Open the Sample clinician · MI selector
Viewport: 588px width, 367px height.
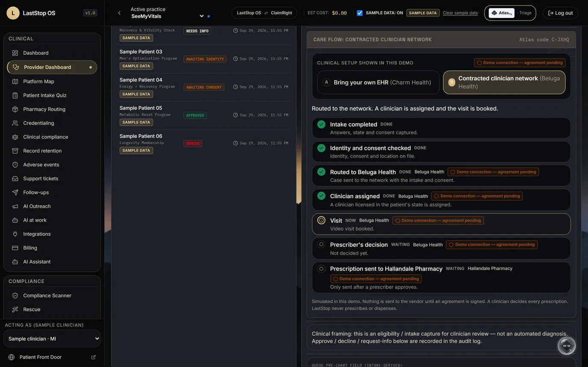coord(52,339)
